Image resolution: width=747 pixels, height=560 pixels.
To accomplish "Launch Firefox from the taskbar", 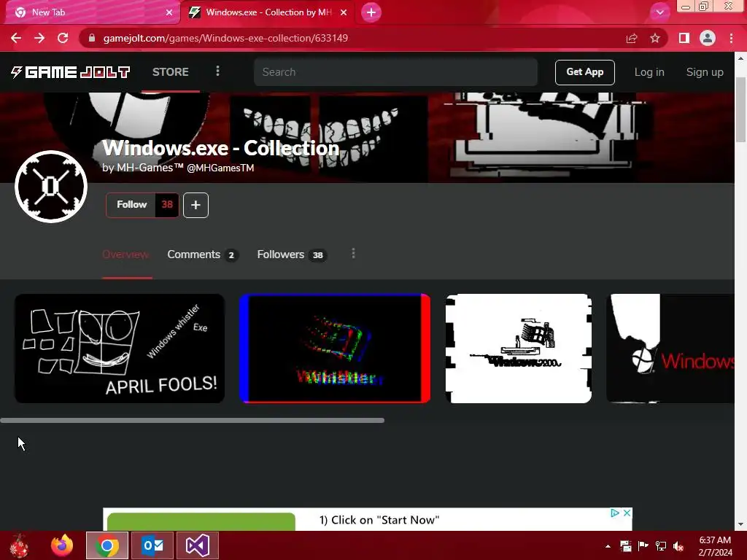I will (x=62, y=545).
